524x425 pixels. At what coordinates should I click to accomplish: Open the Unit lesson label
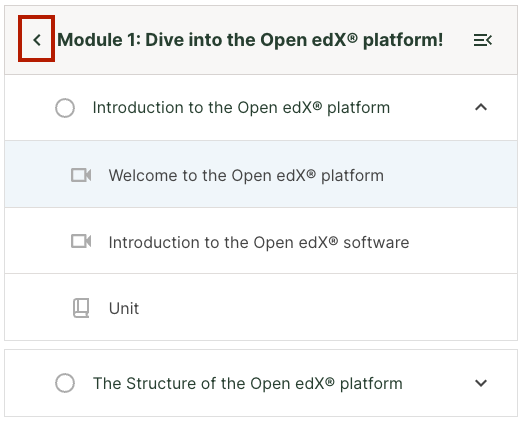coord(124,308)
